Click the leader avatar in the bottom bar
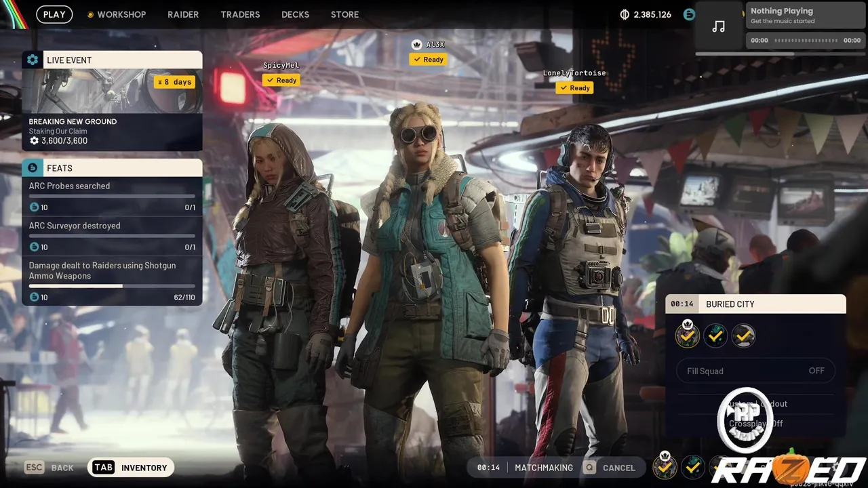Image resolution: width=868 pixels, height=488 pixels. pos(665,466)
